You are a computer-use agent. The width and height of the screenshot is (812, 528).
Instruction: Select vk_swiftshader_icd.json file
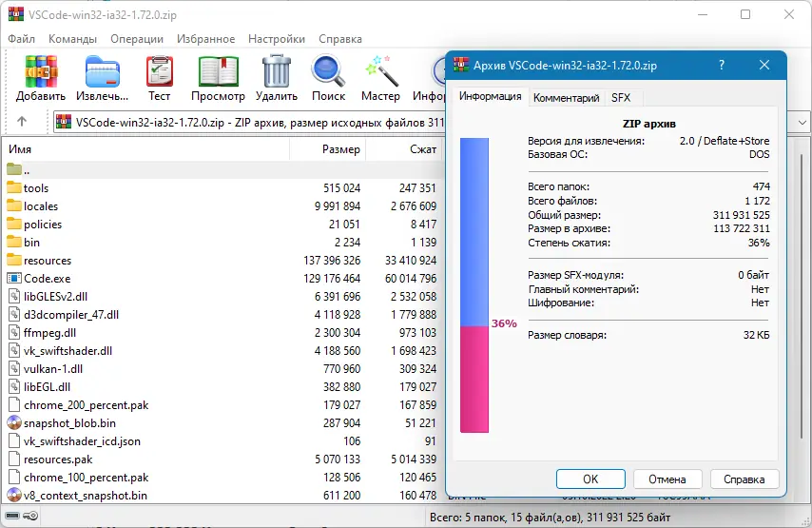[x=82, y=441]
